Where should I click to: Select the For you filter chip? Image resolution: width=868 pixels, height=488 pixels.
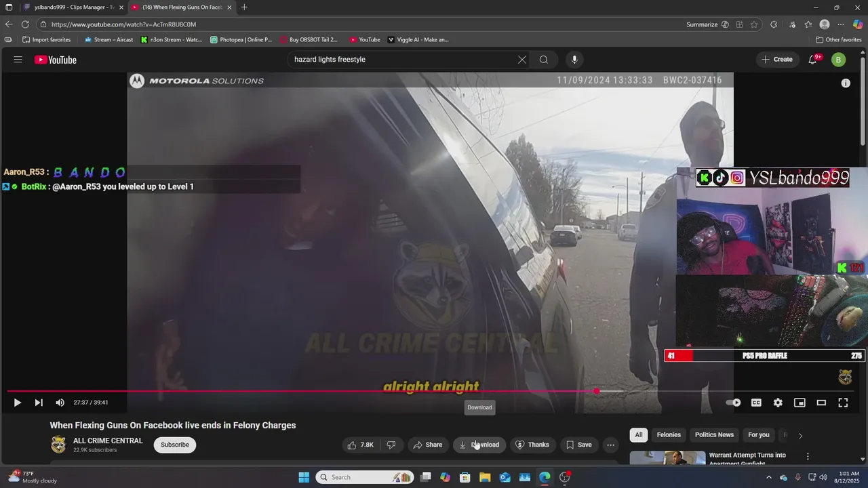759,435
